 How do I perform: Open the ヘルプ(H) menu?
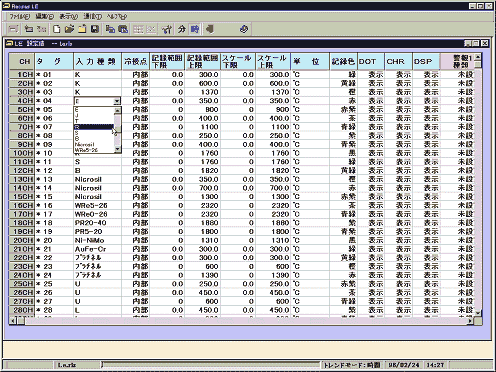[x=117, y=16]
